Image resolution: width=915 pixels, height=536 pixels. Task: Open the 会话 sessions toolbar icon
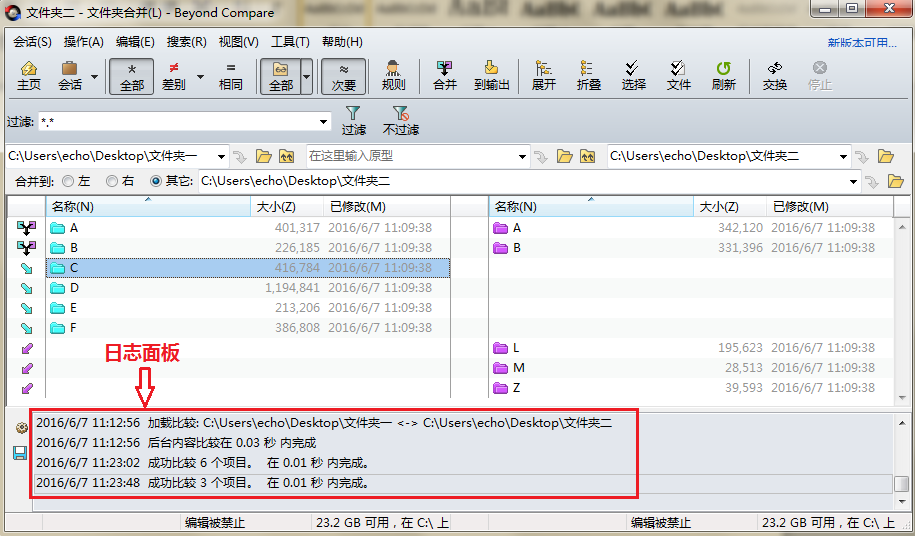coord(70,76)
